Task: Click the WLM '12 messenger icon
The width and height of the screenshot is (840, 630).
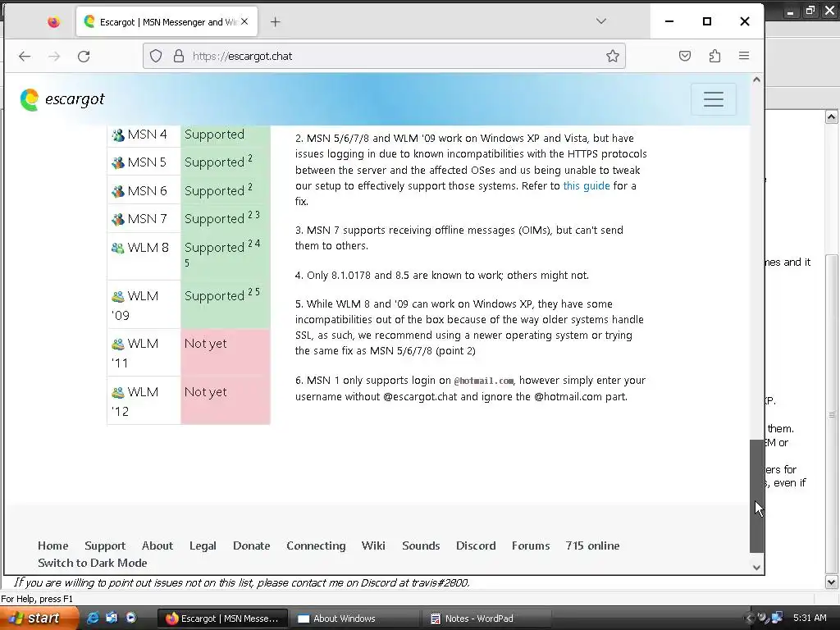Action: click(x=118, y=392)
